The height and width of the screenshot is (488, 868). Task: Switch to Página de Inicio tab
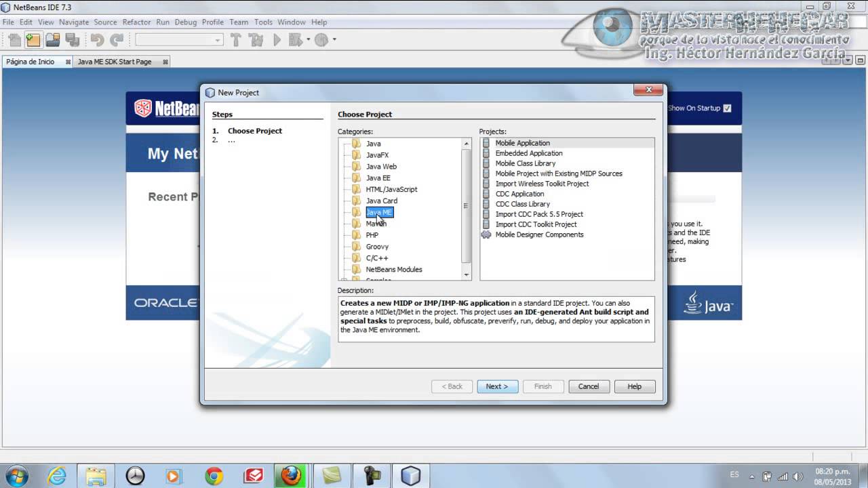pos(31,62)
